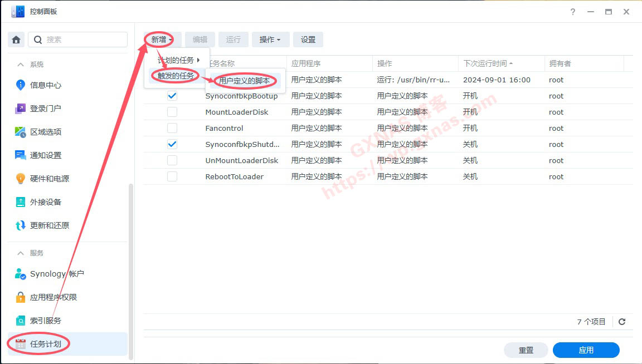Open 通知设置 notification settings icon
This screenshot has width=642, height=364.
pos(21,155)
